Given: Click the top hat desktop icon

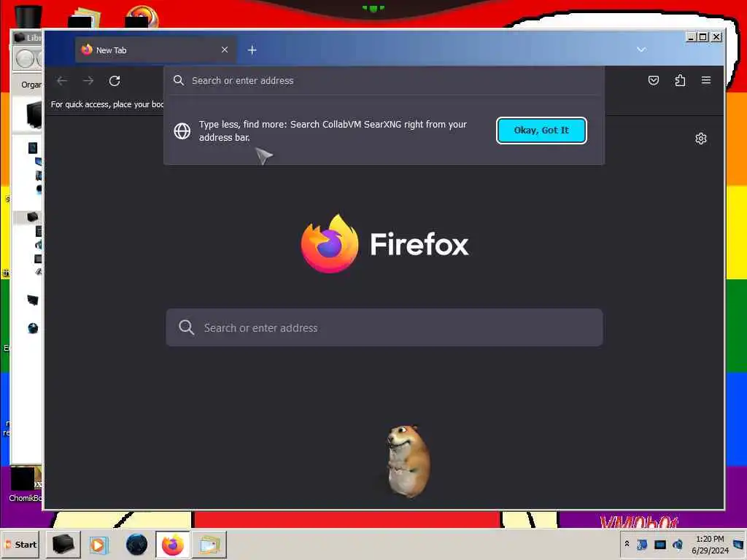Looking at the screenshot, I should (x=28, y=17).
